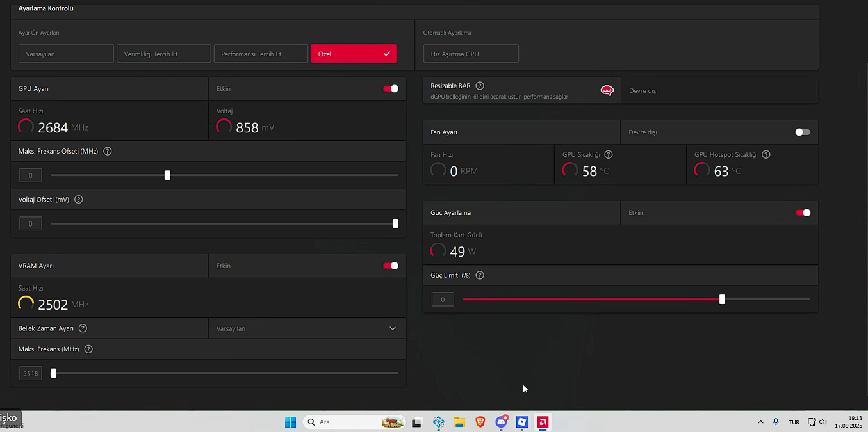
Task: Click the Güç Limiti slider handle
Action: pyautogui.click(x=722, y=299)
